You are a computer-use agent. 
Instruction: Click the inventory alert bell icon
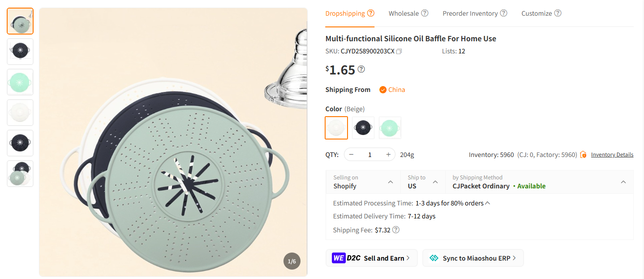pyautogui.click(x=584, y=154)
